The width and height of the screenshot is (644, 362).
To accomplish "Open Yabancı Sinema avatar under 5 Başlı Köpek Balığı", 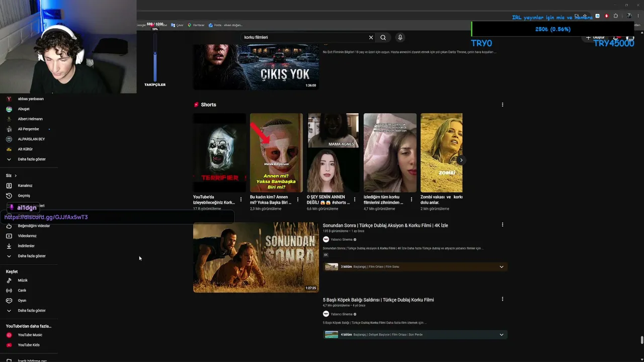I will click(326, 314).
